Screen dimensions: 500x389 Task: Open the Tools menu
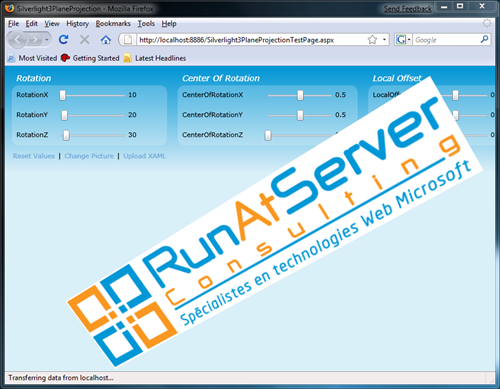[146, 24]
